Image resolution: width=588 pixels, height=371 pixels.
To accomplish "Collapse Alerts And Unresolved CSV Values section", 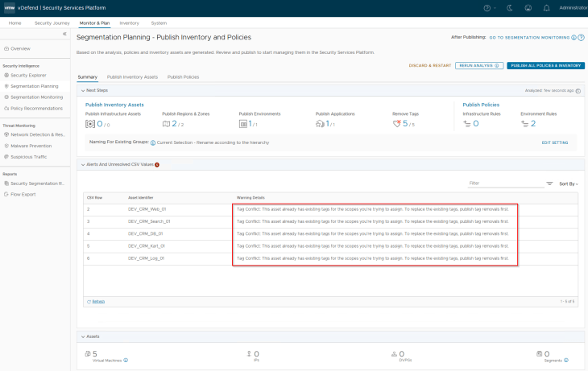I will [81, 164].
